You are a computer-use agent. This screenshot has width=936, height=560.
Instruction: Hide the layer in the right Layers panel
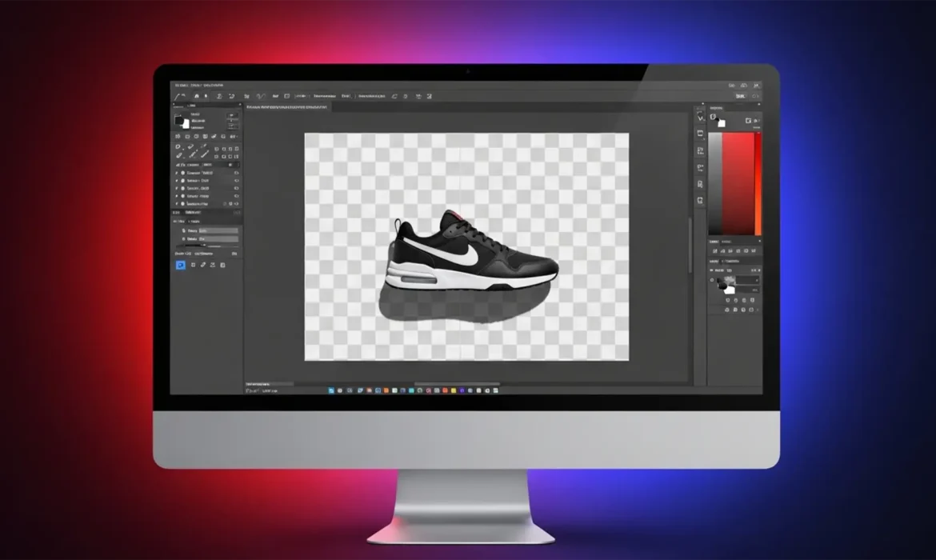[x=712, y=281]
